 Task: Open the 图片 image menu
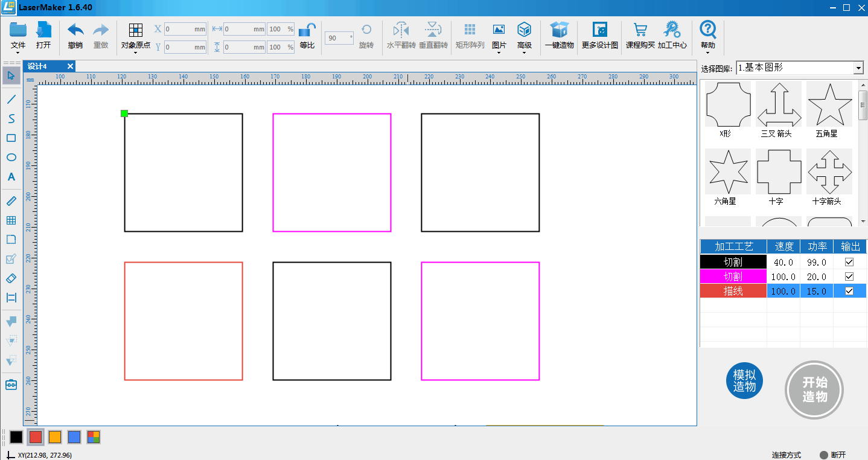(x=499, y=30)
